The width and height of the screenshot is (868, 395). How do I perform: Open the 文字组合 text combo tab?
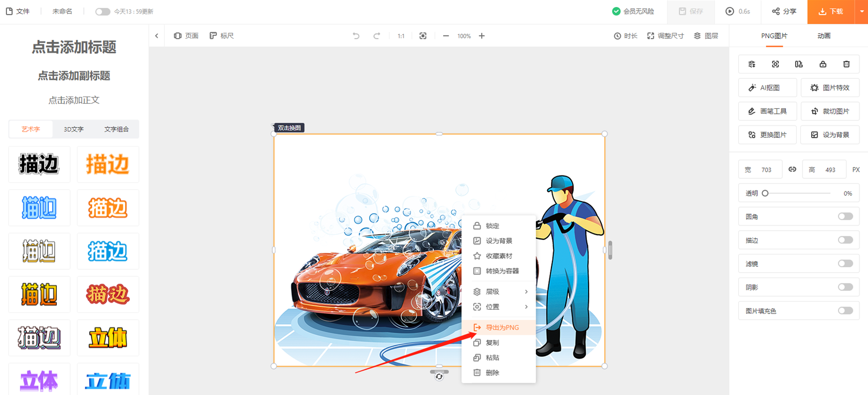point(116,129)
